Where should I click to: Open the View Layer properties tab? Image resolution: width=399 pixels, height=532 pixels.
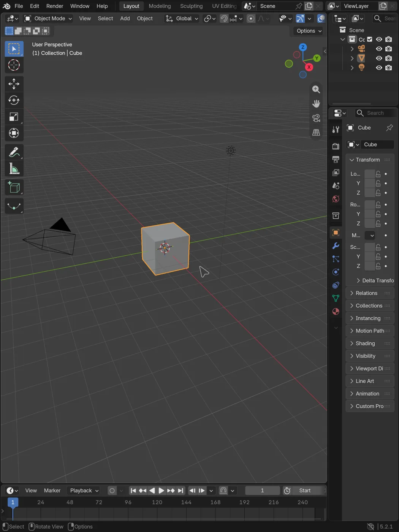pyautogui.click(x=336, y=173)
